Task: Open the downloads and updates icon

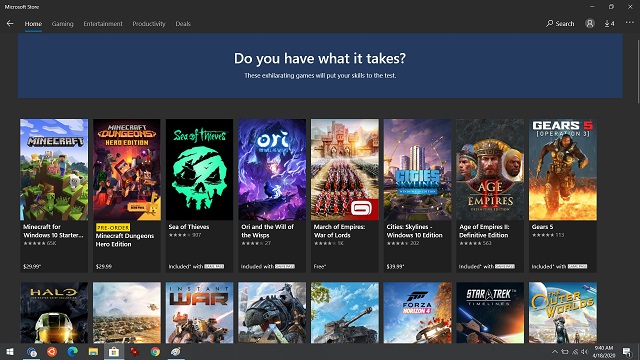Action: pyautogui.click(x=609, y=24)
